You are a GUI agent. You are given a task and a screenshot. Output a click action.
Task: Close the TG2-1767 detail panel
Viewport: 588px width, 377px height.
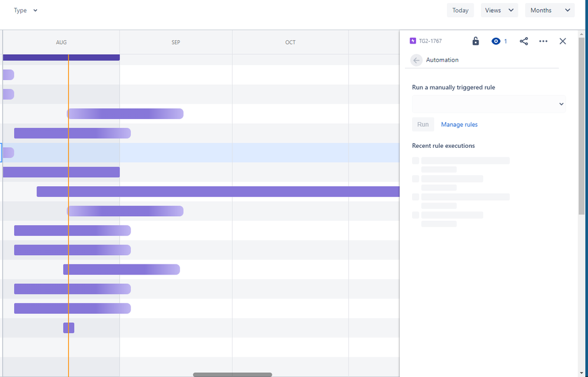pos(562,41)
